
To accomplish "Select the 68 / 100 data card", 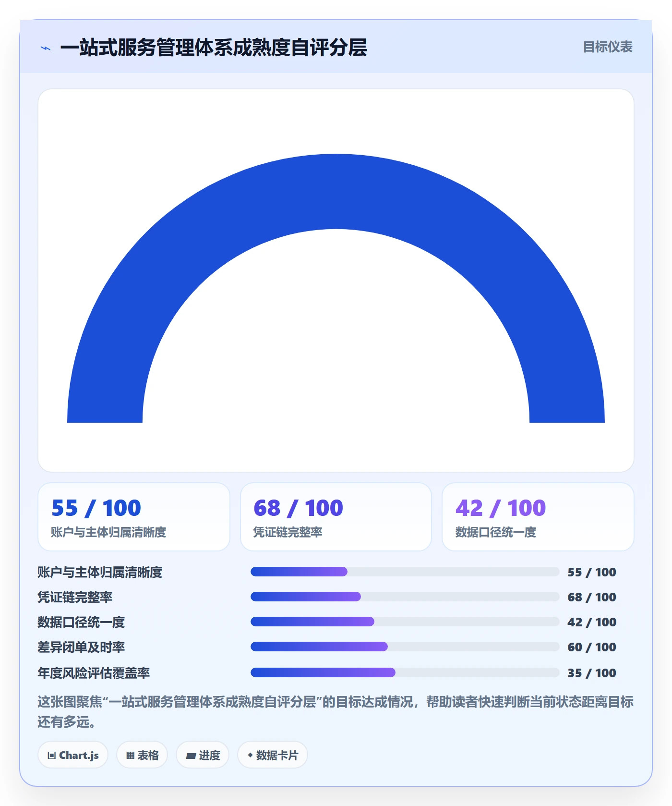I will [x=336, y=517].
